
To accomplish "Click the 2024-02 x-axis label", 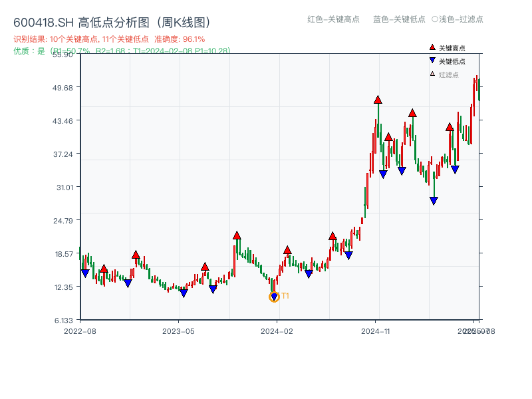I will [x=277, y=331].
